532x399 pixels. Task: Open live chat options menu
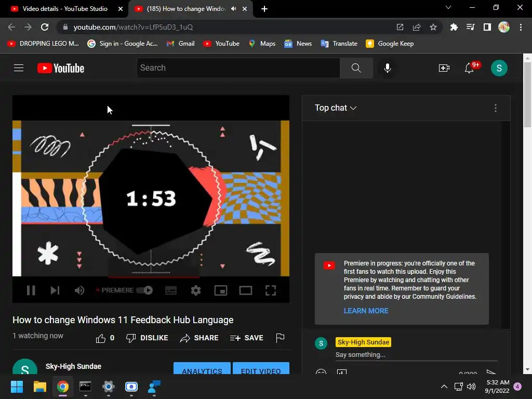pos(495,108)
